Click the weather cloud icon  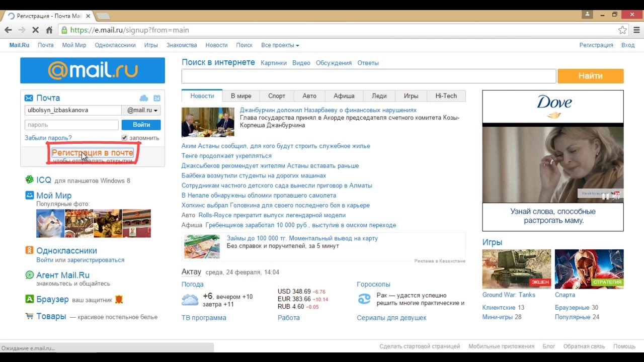tap(190, 300)
